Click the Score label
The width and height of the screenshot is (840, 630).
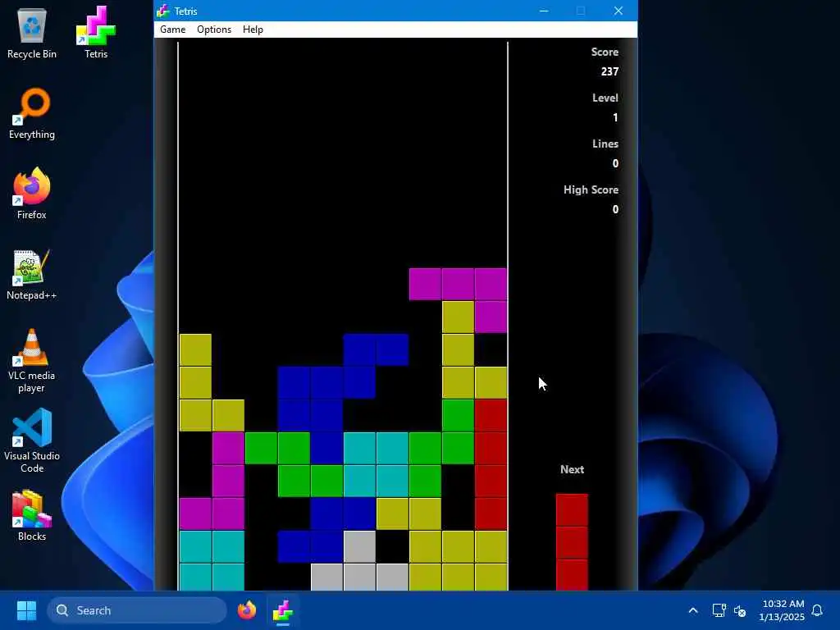[x=605, y=52]
